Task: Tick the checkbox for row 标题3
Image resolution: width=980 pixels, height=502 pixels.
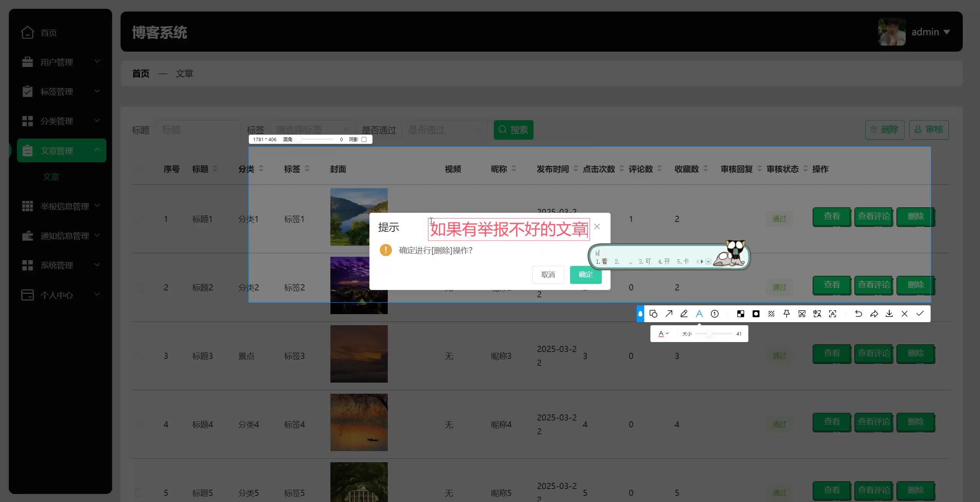Action: pos(139,356)
